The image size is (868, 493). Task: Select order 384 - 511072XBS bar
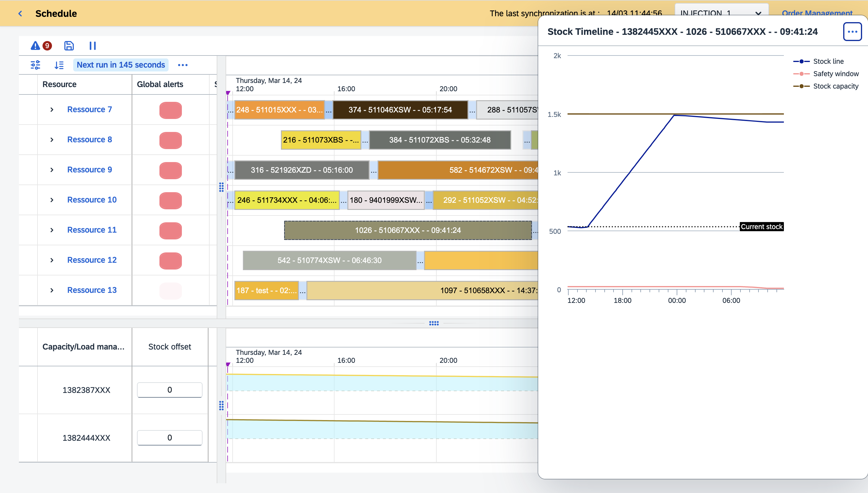tap(440, 140)
